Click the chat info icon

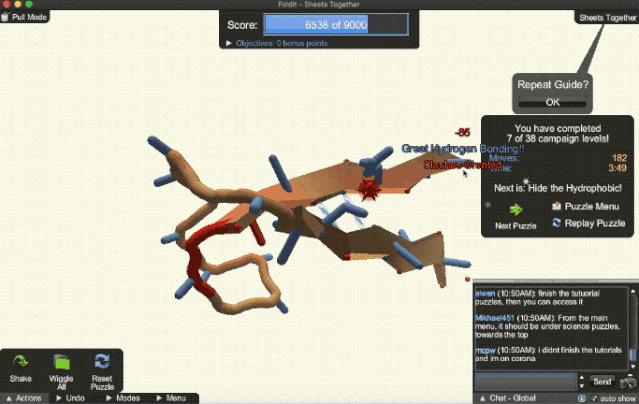582,398
